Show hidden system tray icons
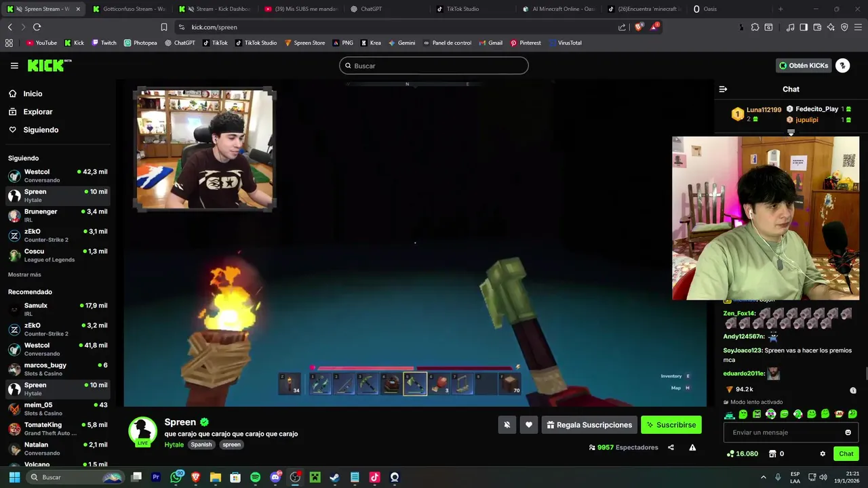 click(x=763, y=477)
